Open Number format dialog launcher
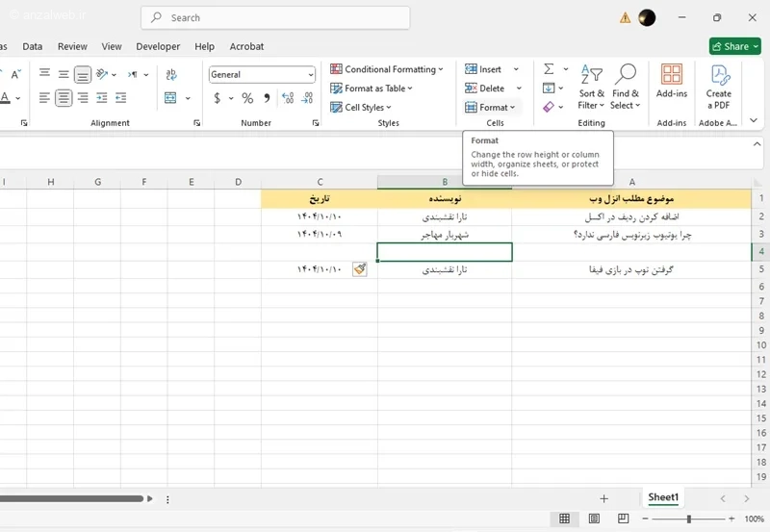The height and width of the screenshot is (532, 770). coord(316,123)
